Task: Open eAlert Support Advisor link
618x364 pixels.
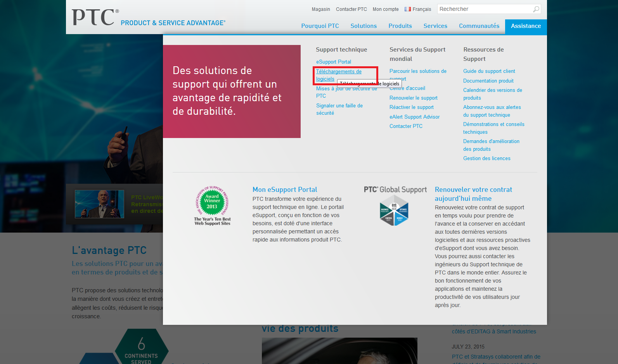Action: (x=415, y=117)
